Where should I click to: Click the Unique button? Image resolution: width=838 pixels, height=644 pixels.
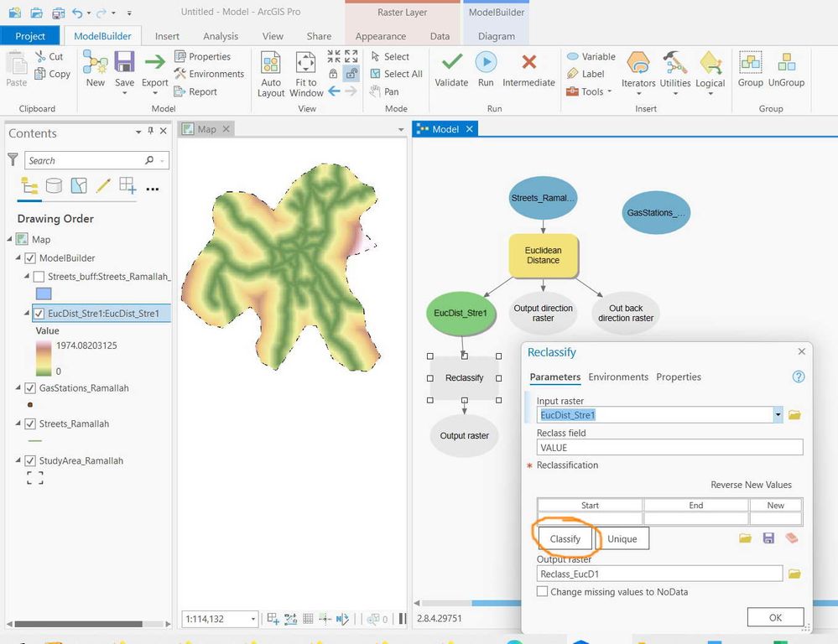tap(622, 538)
